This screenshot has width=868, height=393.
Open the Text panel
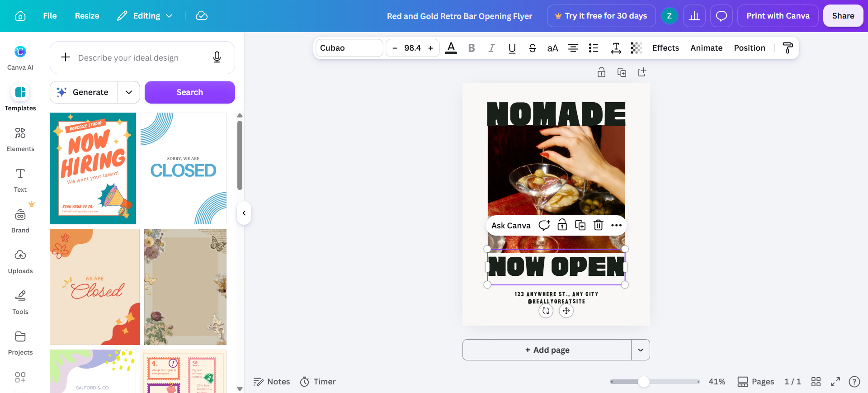pyautogui.click(x=20, y=180)
